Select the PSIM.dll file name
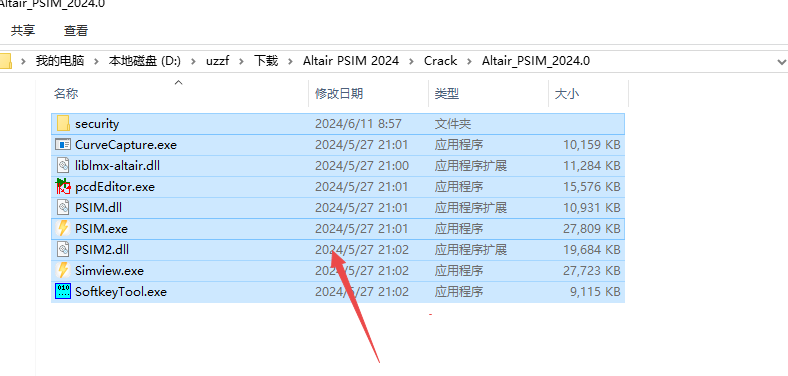This screenshot has width=788, height=376. pos(98,208)
